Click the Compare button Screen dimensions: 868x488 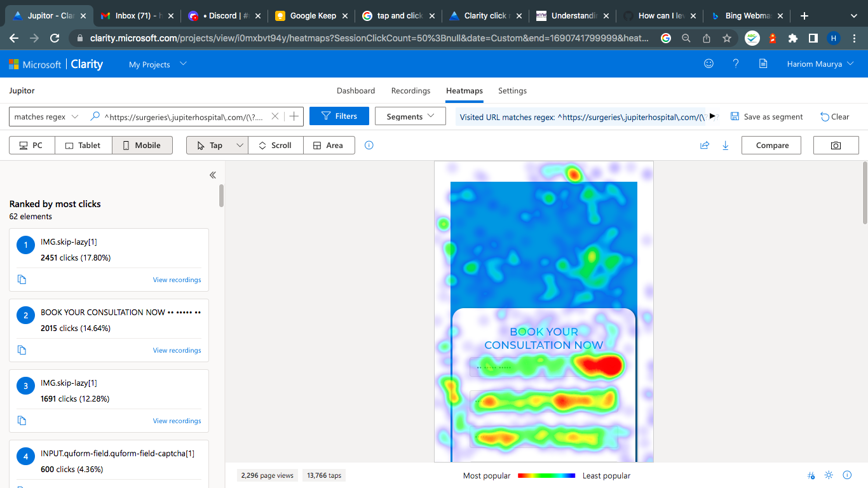click(771, 145)
